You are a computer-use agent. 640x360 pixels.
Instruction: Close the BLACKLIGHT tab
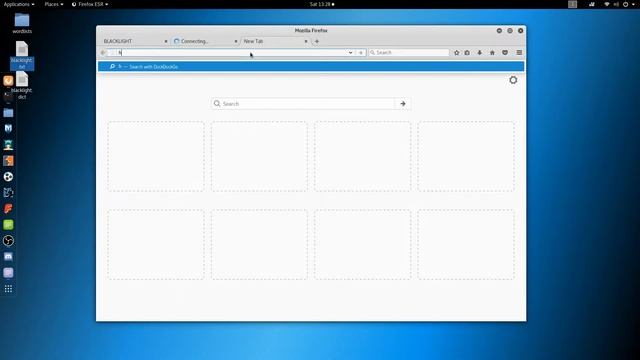click(166, 41)
